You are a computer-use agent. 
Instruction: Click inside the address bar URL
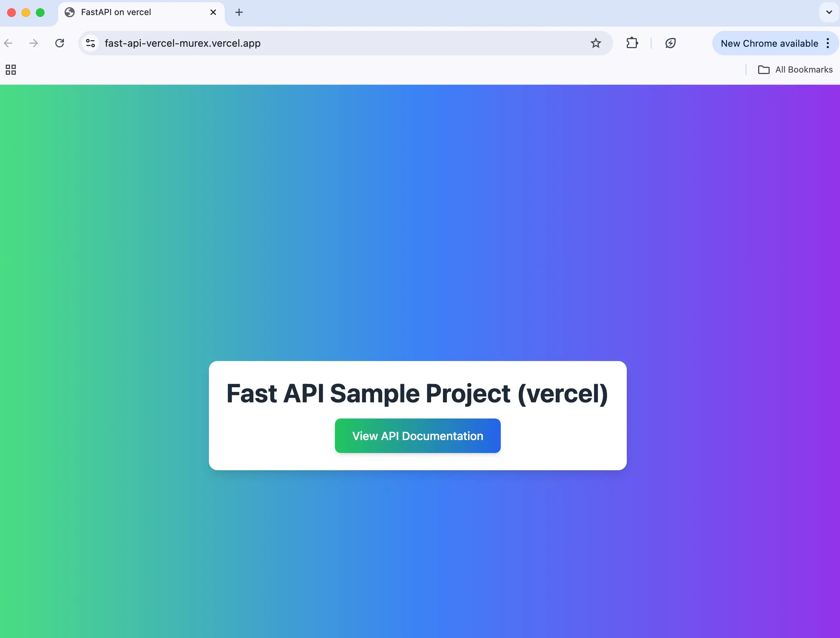(182, 43)
